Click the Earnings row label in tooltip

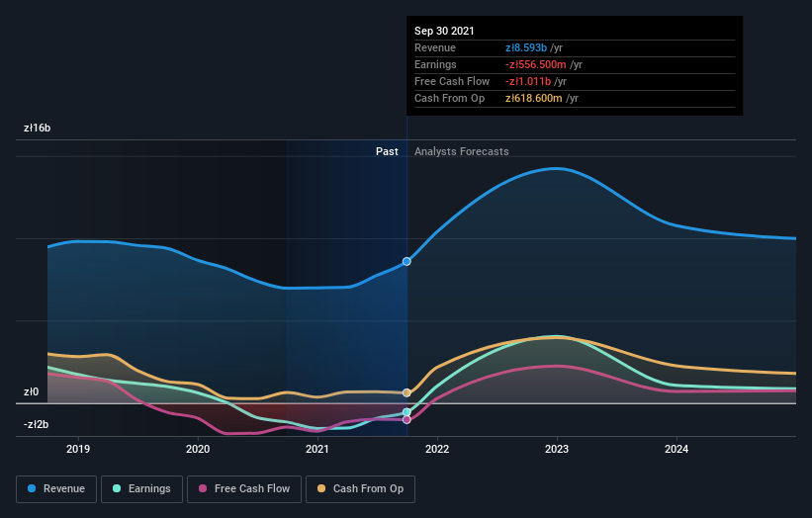[x=435, y=64]
